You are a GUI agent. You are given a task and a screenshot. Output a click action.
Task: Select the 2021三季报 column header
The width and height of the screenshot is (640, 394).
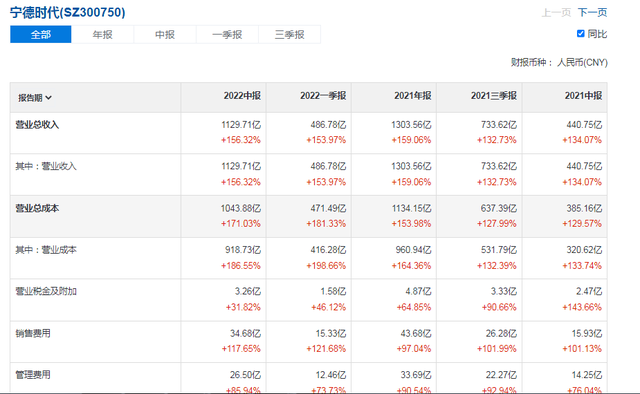pyautogui.click(x=494, y=96)
